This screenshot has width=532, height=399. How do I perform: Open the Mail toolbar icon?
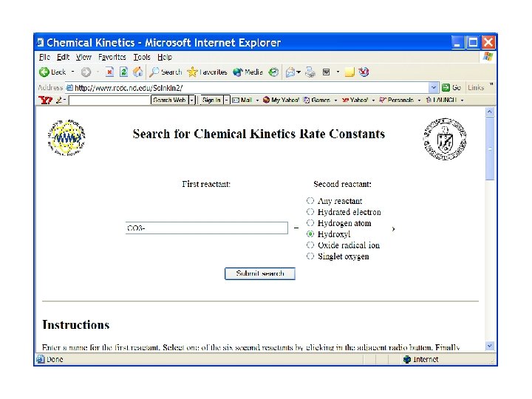290,72
